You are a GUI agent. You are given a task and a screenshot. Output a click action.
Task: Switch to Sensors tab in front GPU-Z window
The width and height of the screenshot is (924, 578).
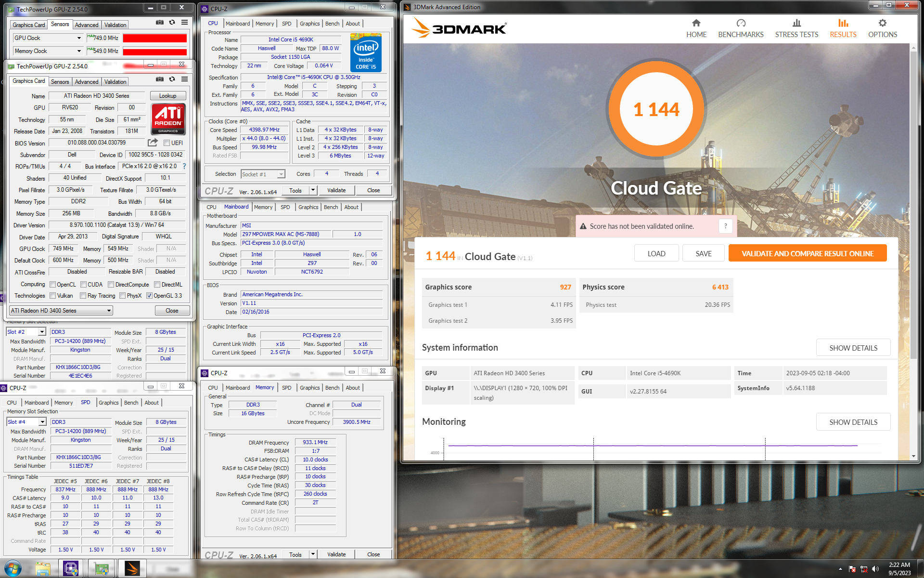(60, 82)
